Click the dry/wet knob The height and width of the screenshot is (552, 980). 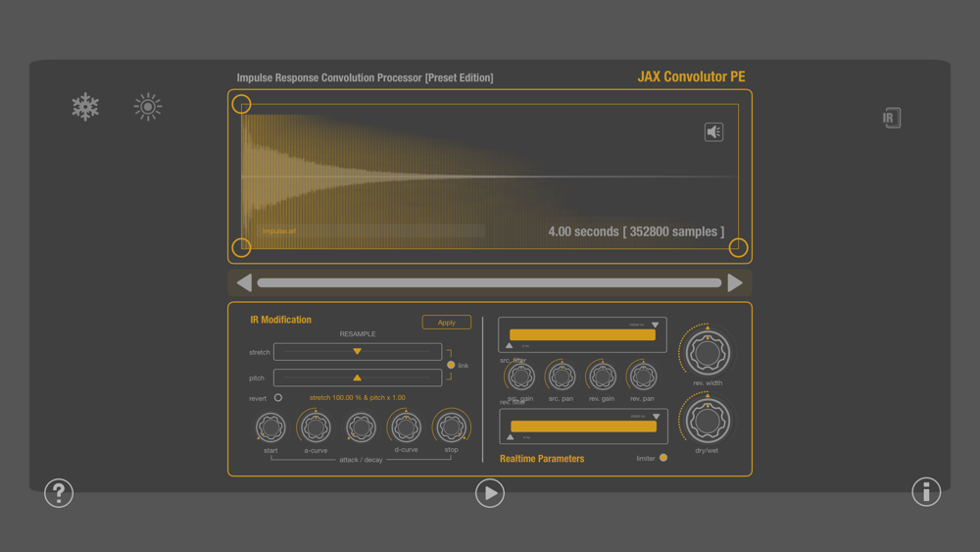coord(708,421)
